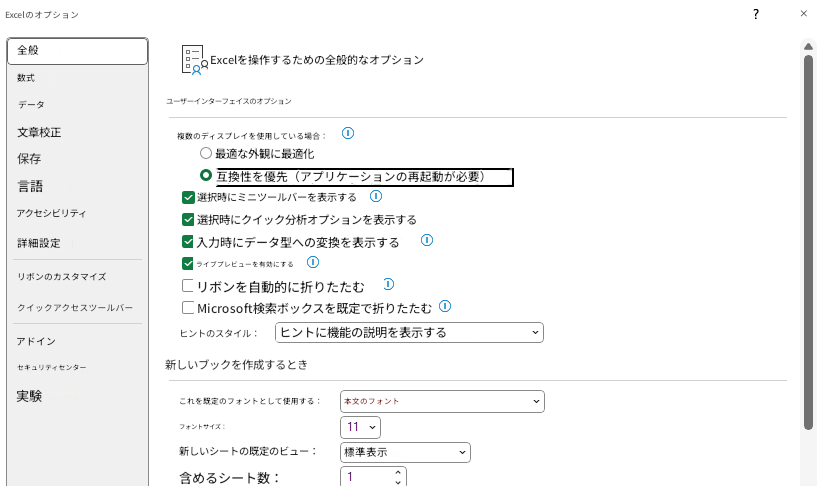Click the ユーザーインターフェイスのオプション heading
The image size is (819, 486).
click(x=229, y=101)
